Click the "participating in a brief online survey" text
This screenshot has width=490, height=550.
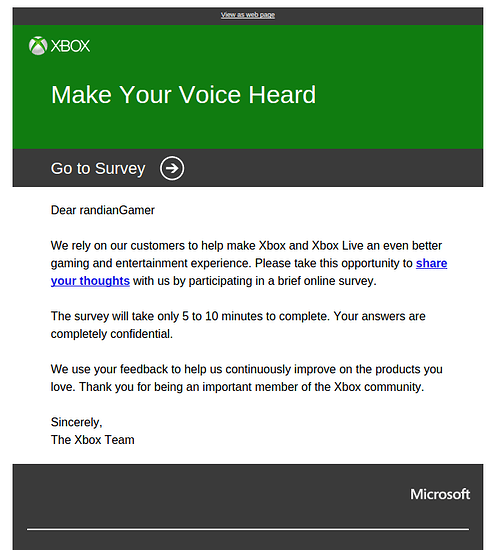click(282, 281)
